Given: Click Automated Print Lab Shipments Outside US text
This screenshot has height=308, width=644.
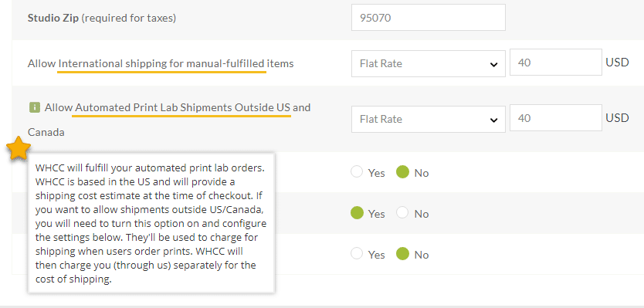Looking at the screenshot, I should point(183,107).
